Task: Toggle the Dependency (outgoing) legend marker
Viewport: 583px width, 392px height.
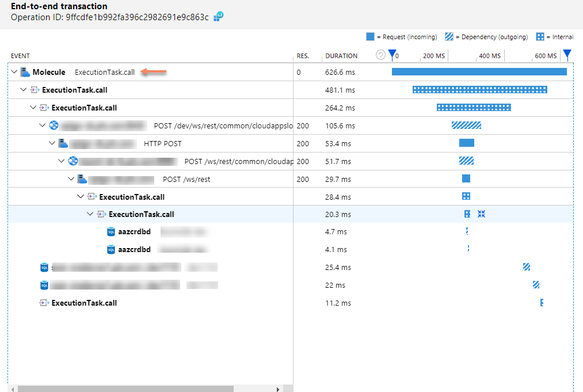Action: click(449, 36)
